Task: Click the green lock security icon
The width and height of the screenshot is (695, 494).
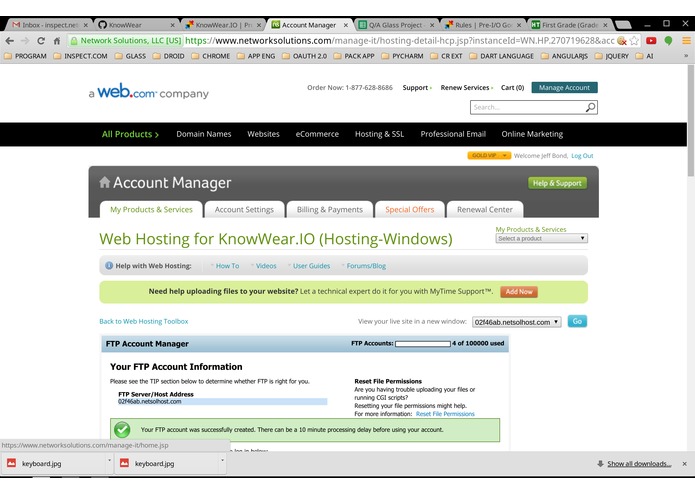Action: 74,41
